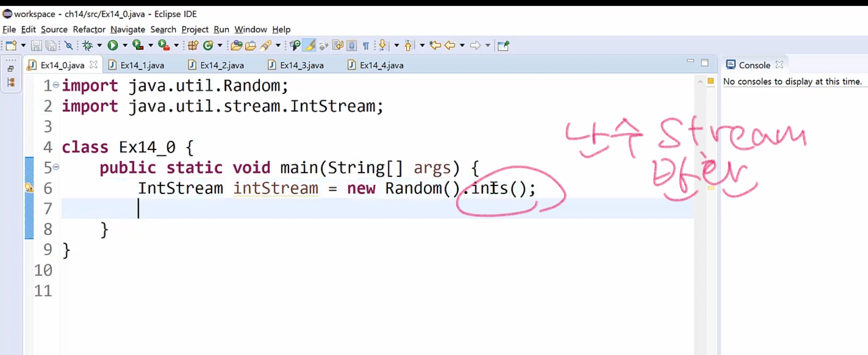This screenshot has width=868, height=355.
Task: Switch to Ex14_3.java tab
Action: click(301, 65)
